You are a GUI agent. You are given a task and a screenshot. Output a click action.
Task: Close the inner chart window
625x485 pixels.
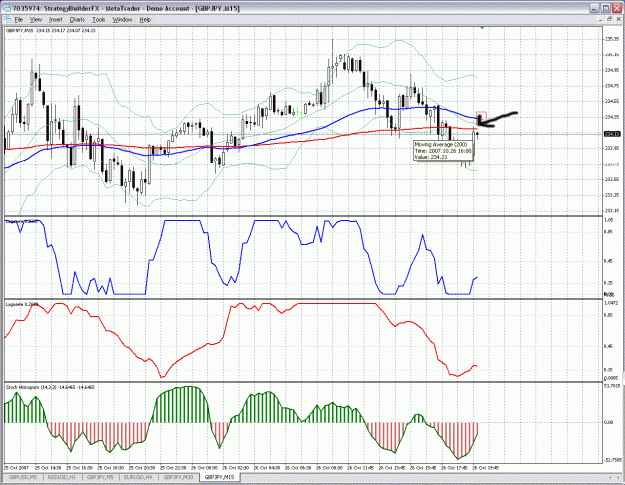617,19
